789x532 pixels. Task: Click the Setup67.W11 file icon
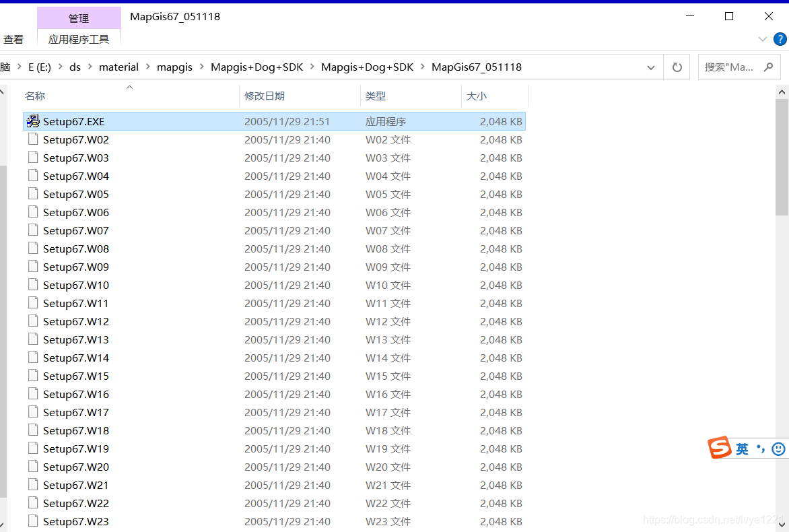click(x=33, y=302)
